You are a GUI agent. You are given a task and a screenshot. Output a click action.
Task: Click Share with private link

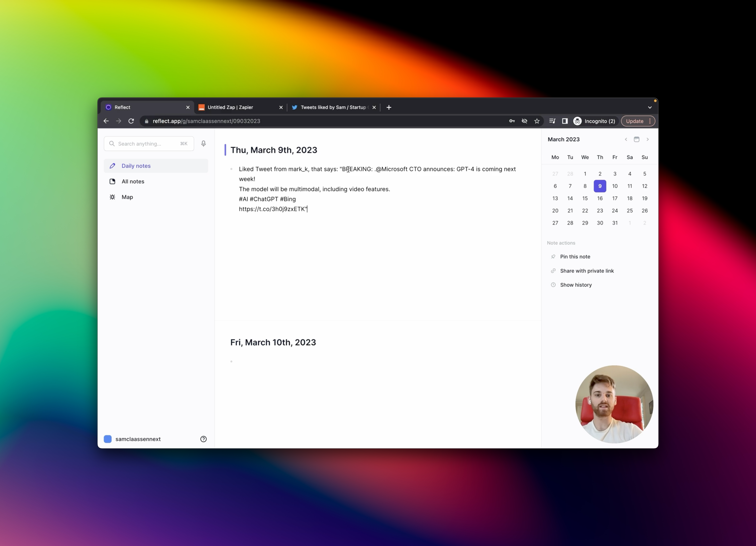587,271
